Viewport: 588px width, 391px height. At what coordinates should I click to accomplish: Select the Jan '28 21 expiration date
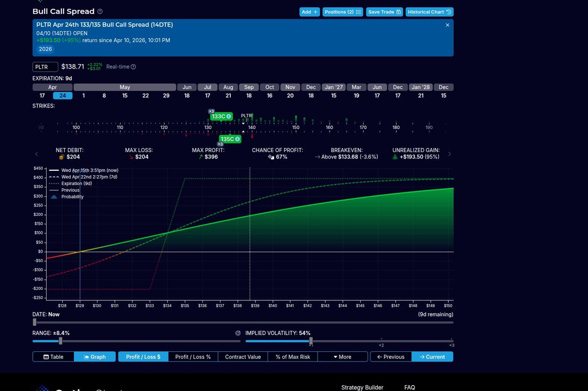[x=420, y=96]
